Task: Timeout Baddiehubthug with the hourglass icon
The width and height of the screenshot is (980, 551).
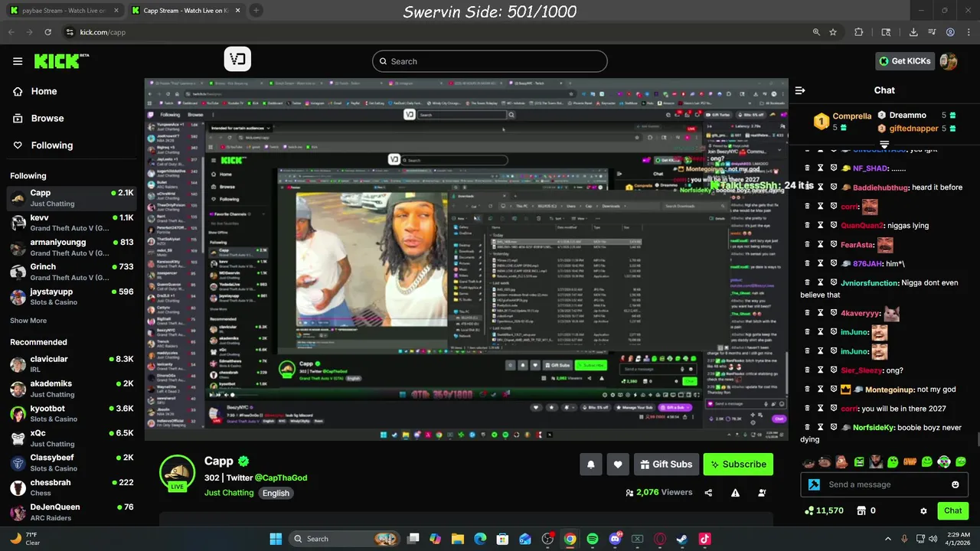Action: 820,187
